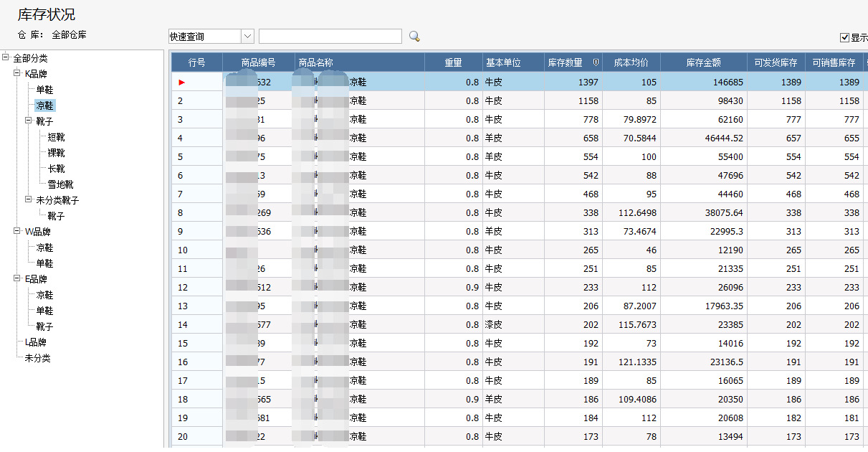This screenshot has width=868, height=452.
Task: Click cost average 87.2007 cell
Action: (631, 306)
